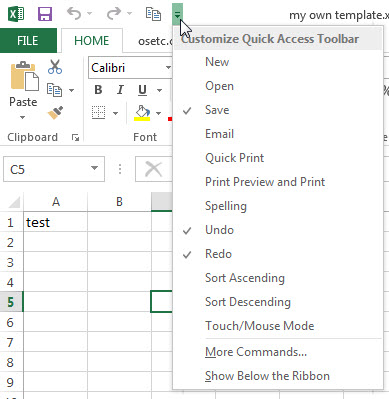Open the Clipboard dialog launcher

pyautogui.click(x=76, y=137)
